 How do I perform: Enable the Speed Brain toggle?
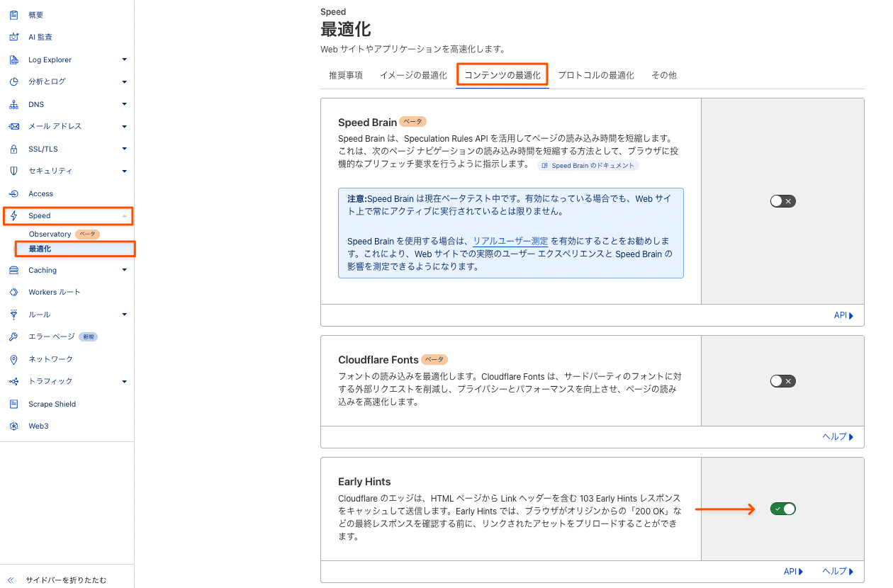[x=782, y=200]
